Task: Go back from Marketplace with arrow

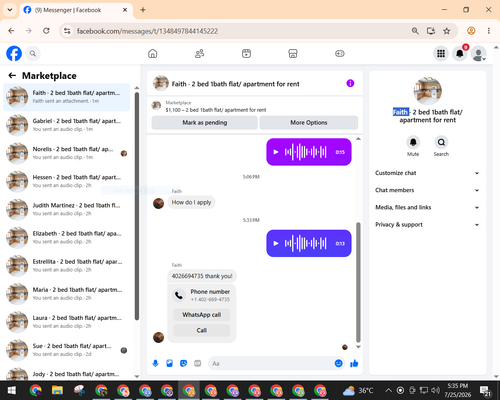Action: 12,76
